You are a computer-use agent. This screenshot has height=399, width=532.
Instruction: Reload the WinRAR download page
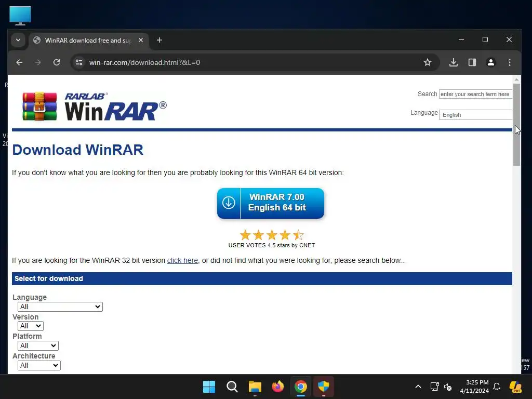(x=57, y=62)
